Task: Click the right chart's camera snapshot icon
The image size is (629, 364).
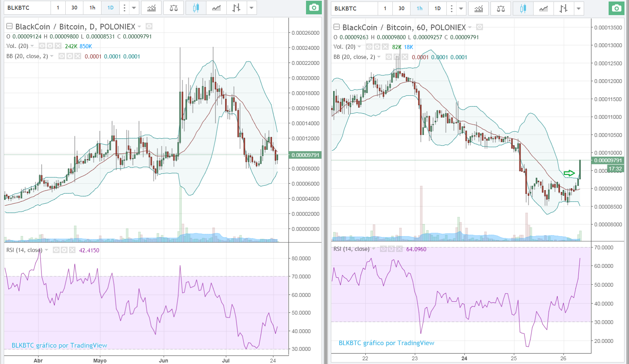Action: 616,8
